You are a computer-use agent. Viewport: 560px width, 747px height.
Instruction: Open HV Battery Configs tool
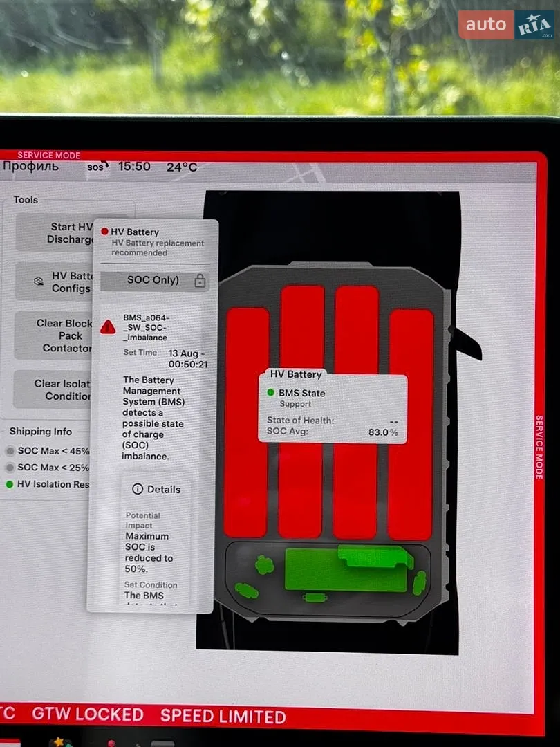click(54, 282)
